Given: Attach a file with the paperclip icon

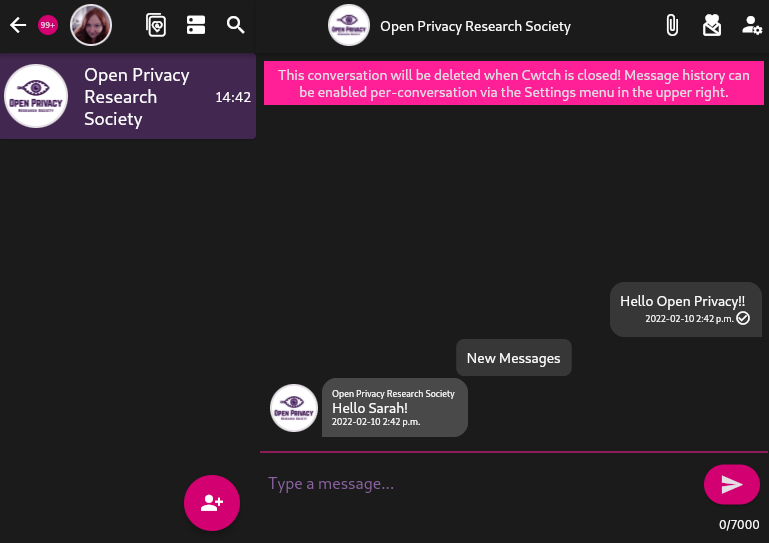Looking at the screenshot, I should [x=672, y=25].
